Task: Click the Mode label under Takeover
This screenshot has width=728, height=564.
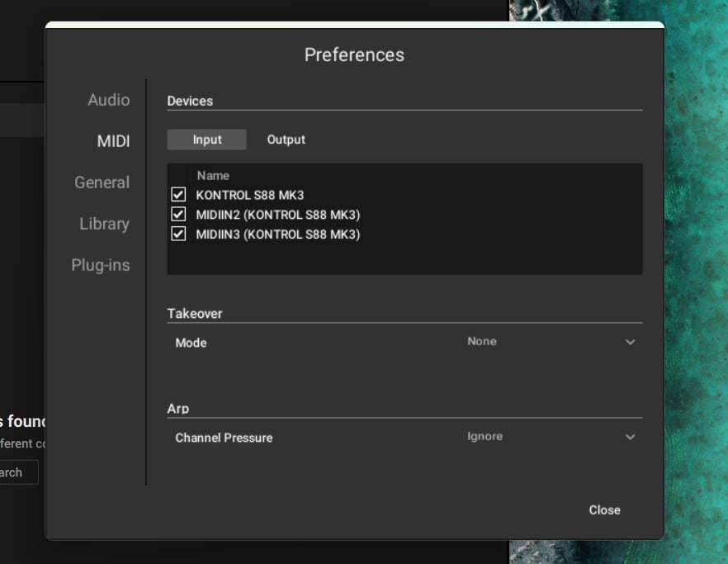Action: tap(191, 343)
